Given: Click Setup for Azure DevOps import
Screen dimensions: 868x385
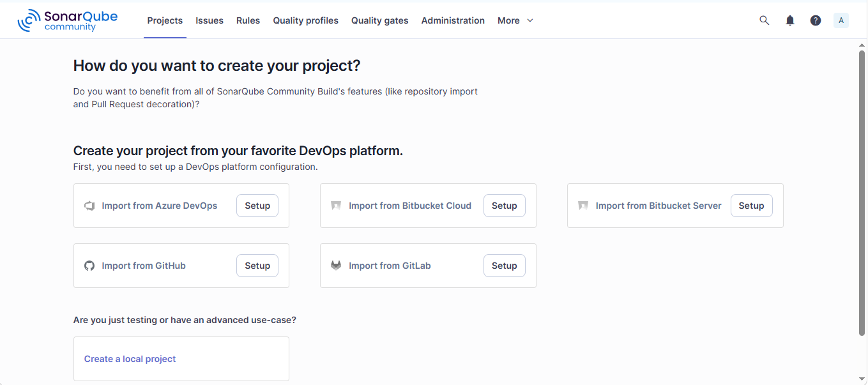Looking at the screenshot, I should pos(257,206).
